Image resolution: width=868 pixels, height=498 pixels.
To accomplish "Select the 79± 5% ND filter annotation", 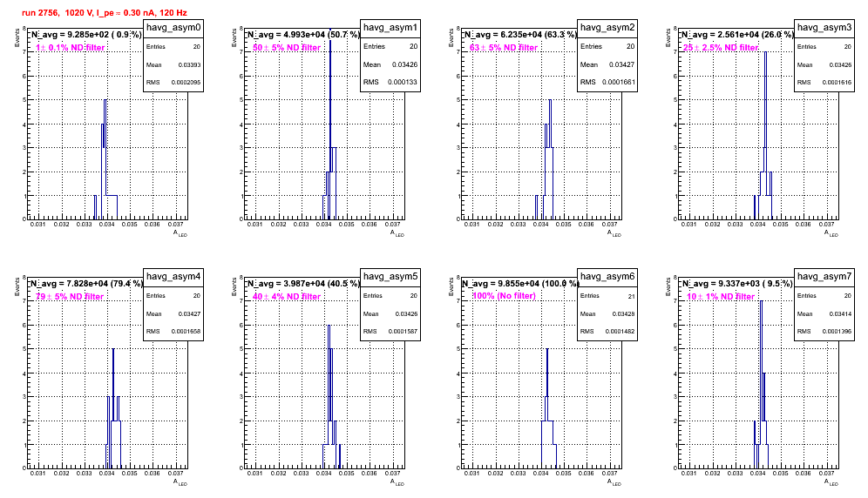I will pos(70,297).
